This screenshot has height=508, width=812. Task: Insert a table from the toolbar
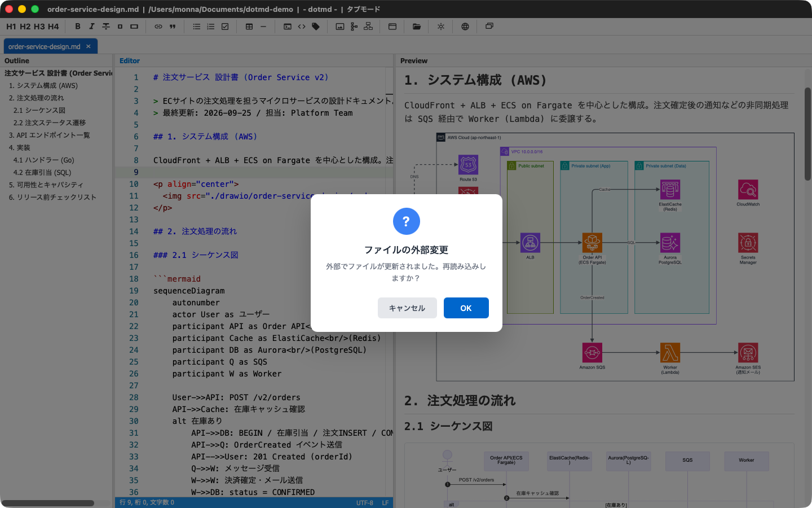[x=249, y=27]
